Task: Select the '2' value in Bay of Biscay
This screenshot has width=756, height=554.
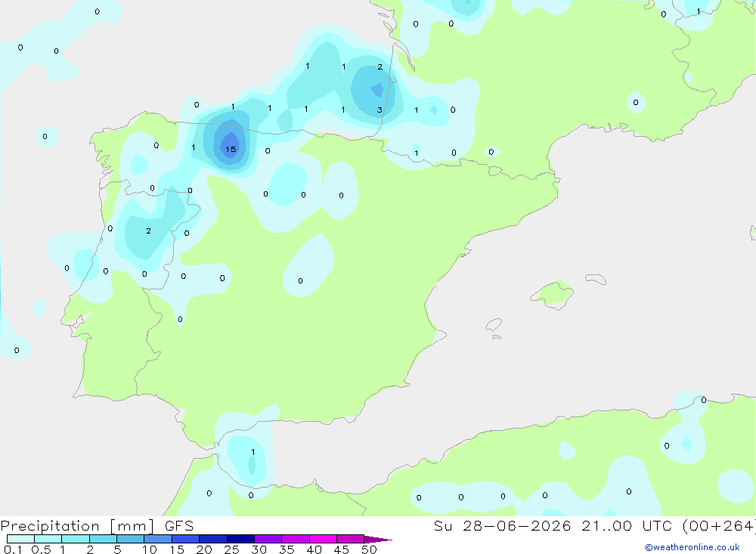Action: click(x=380, y=67)
